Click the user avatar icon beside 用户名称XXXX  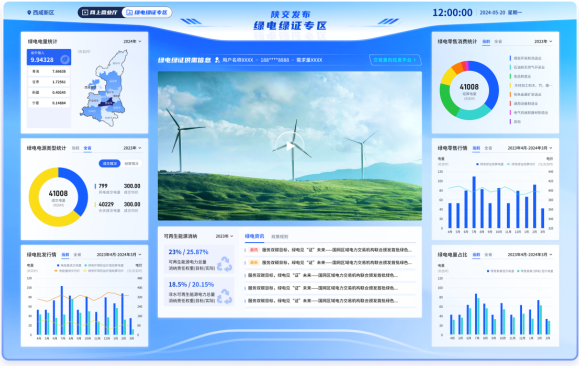(217, 60)
